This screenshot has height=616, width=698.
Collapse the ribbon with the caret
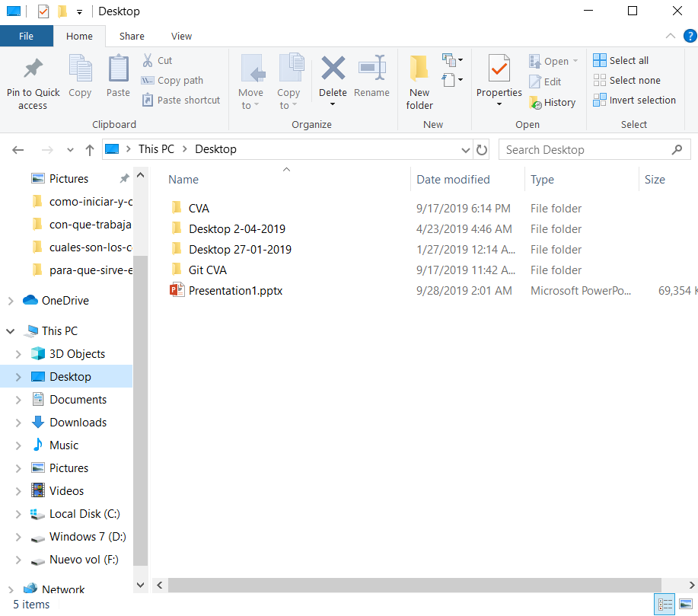coord(671,36)
